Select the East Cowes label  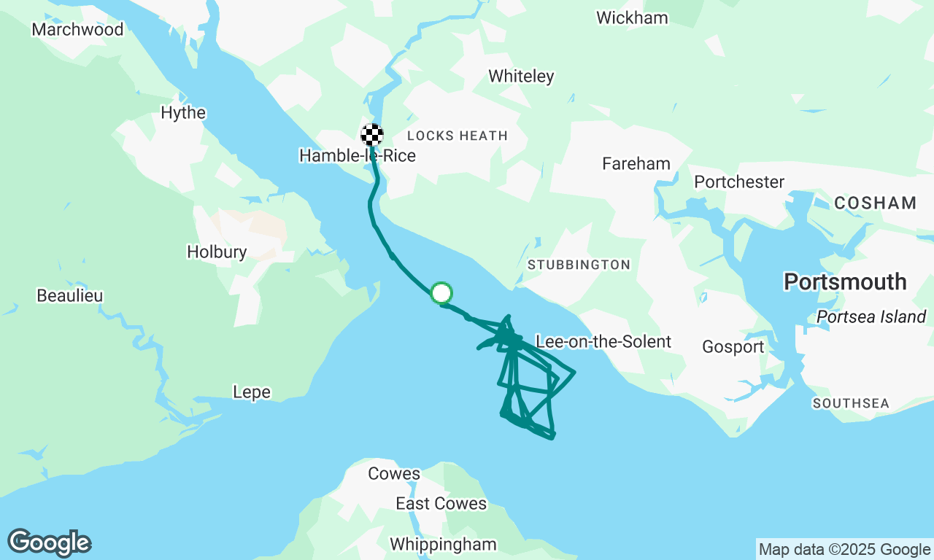click(x=441, y=504)
